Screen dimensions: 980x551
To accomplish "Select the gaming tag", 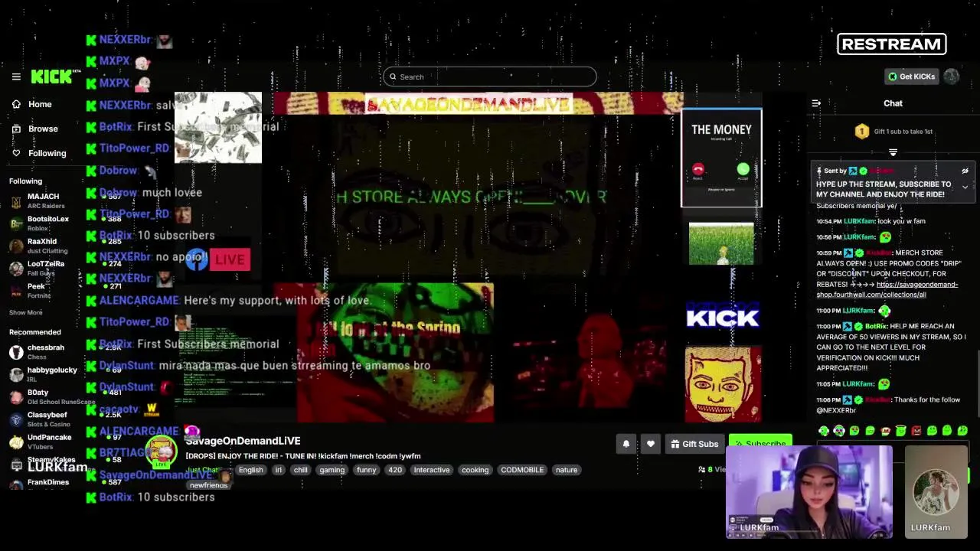I will tap(332, 470).
